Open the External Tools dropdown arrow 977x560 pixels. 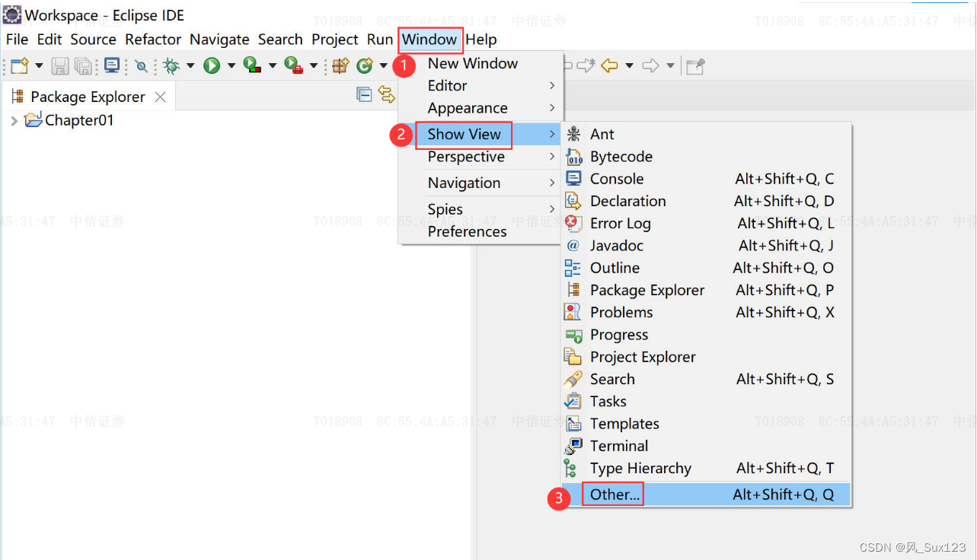[x=313, y=65]
